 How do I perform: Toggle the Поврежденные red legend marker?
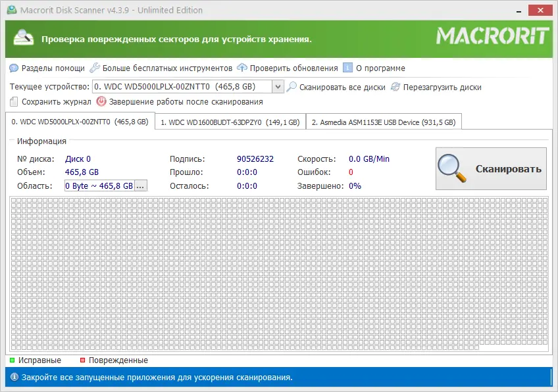click(81, 360)
